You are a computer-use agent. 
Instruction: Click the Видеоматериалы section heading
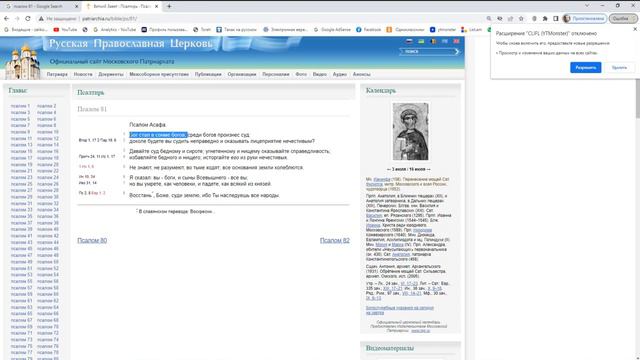point(390,348)
